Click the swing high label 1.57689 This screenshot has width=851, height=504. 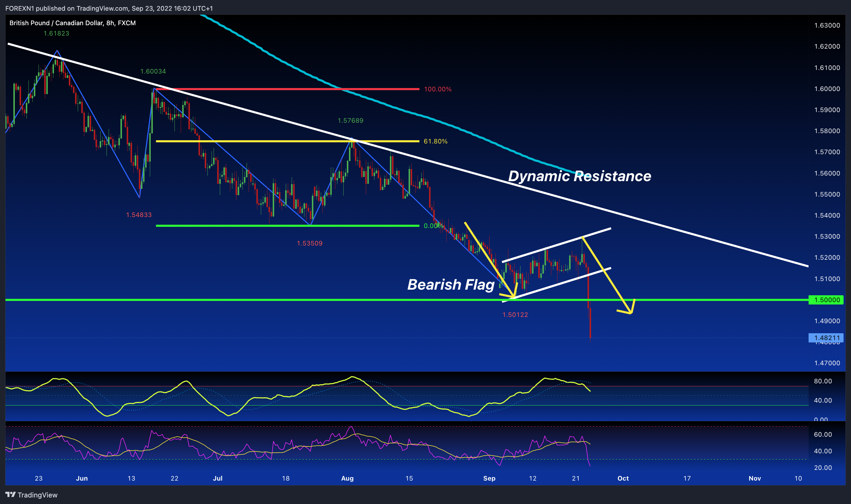coord(350,121)
